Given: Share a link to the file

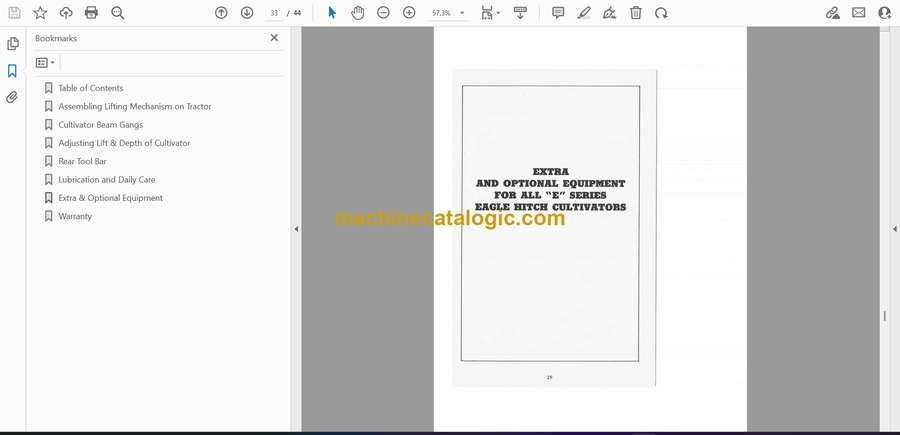Looking at the screenshot, I should click(833, 13).
